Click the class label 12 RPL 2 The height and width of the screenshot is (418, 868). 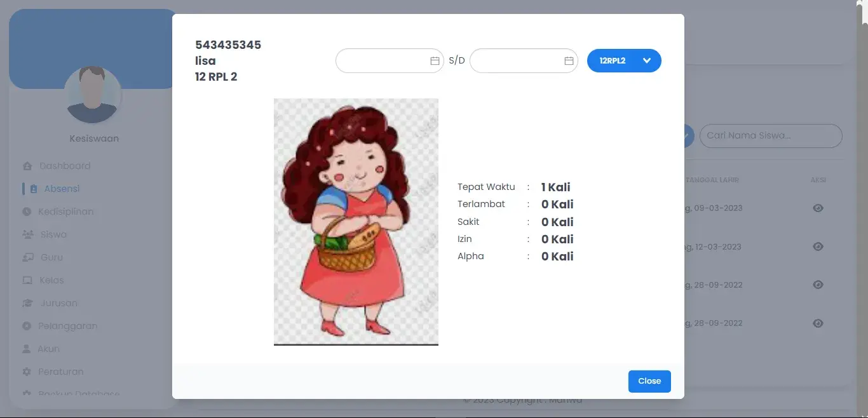[x=216, y=77]
